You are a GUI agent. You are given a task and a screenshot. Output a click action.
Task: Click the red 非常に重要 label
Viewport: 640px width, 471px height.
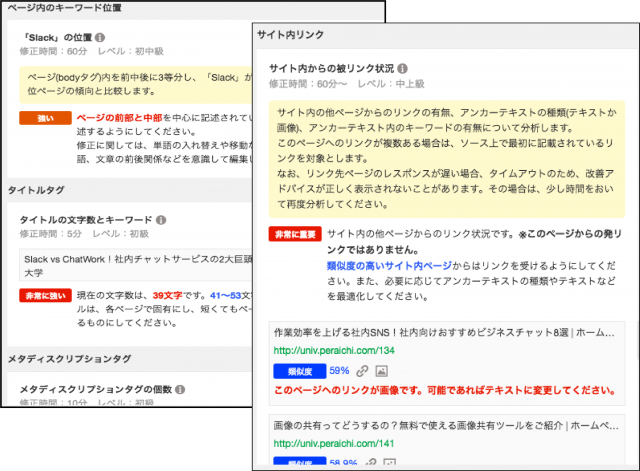294,233
